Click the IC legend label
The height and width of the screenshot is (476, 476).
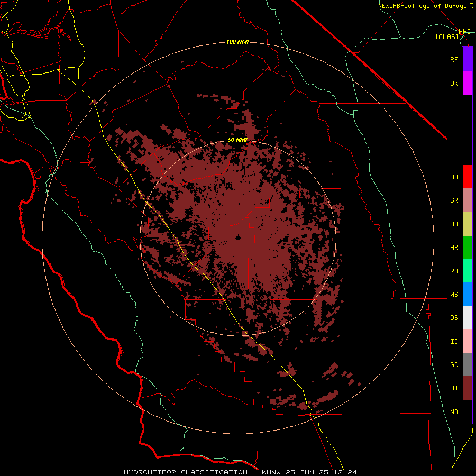click(454, 342)
